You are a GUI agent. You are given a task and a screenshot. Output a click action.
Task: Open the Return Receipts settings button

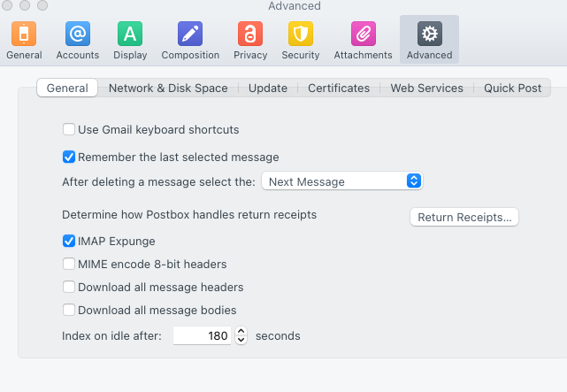464,217
